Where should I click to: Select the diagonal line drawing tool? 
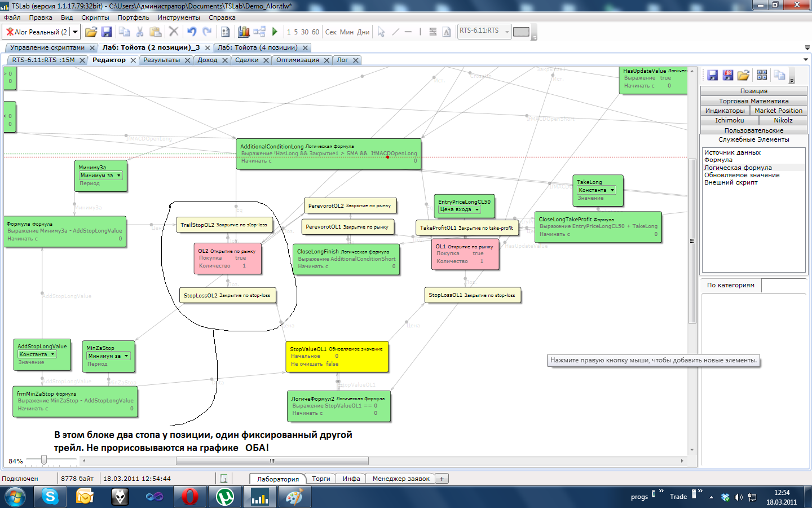(x=395, y=32)
